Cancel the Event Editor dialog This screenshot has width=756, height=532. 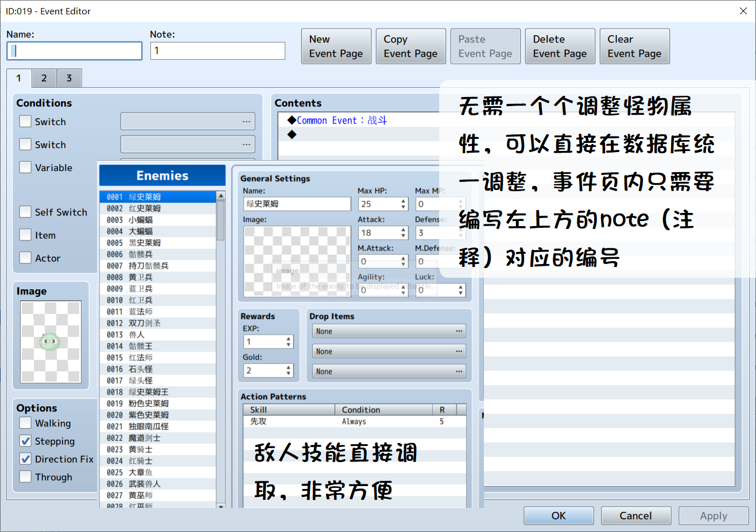click(636, 515)
